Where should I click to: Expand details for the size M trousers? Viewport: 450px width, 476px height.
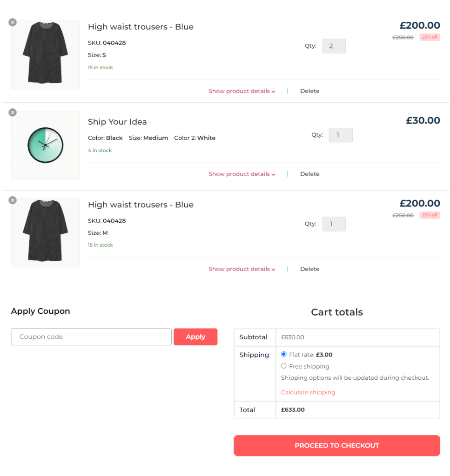pyautogui.click(x=242, y=269)
